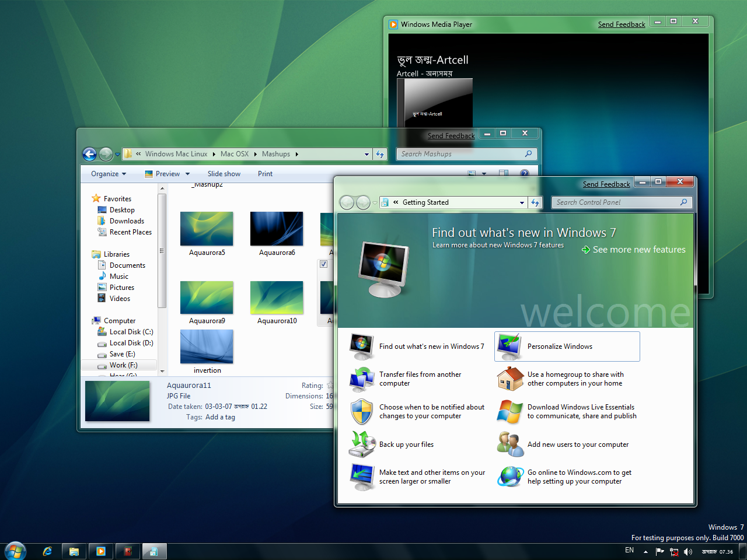The image size is (747, 560).
Task: Select Windows Mac Linux breadcrumb segment
Action: 176,154
